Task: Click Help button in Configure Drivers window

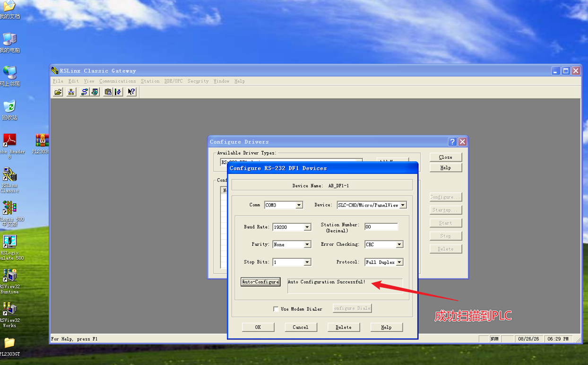Action: point(446,167)
